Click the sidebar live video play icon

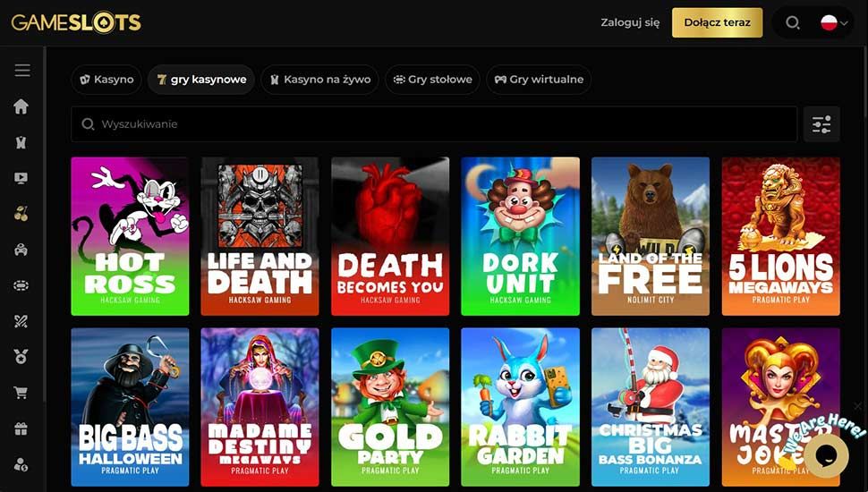(21, 178)
